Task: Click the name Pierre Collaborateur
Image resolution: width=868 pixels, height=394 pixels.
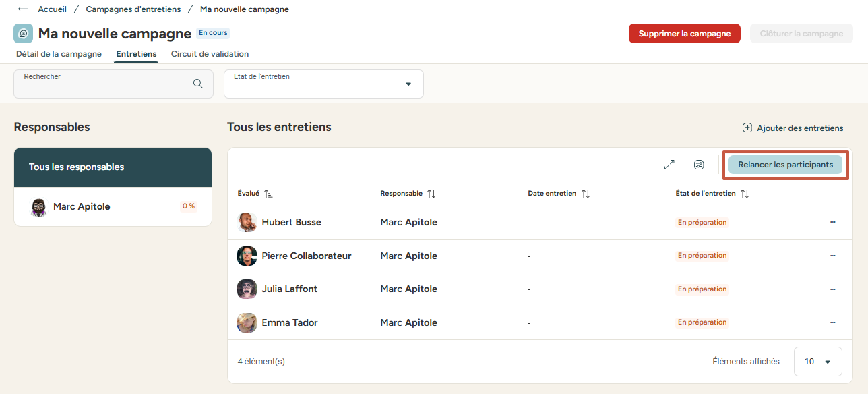Action: tap(307, 256)
